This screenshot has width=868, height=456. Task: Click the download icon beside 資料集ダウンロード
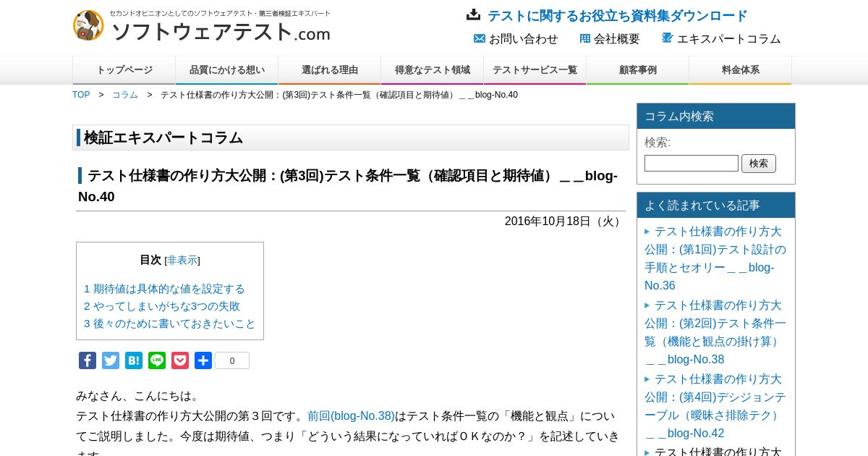474,15
